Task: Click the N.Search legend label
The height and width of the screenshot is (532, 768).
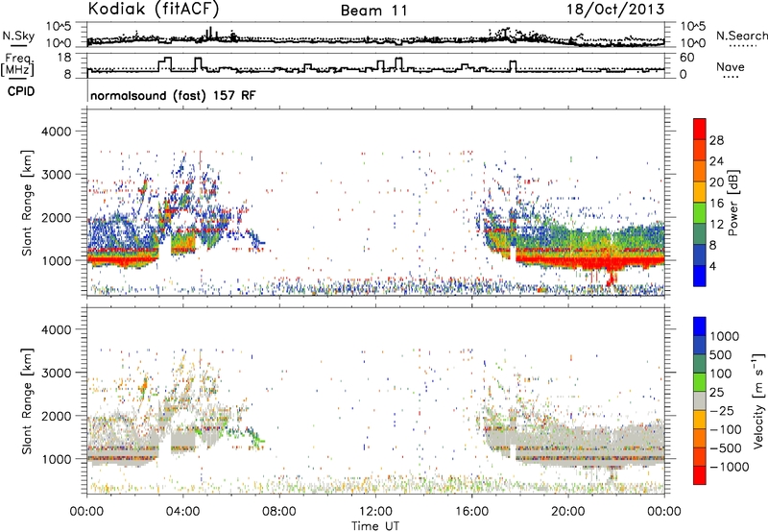Action: 741,36
